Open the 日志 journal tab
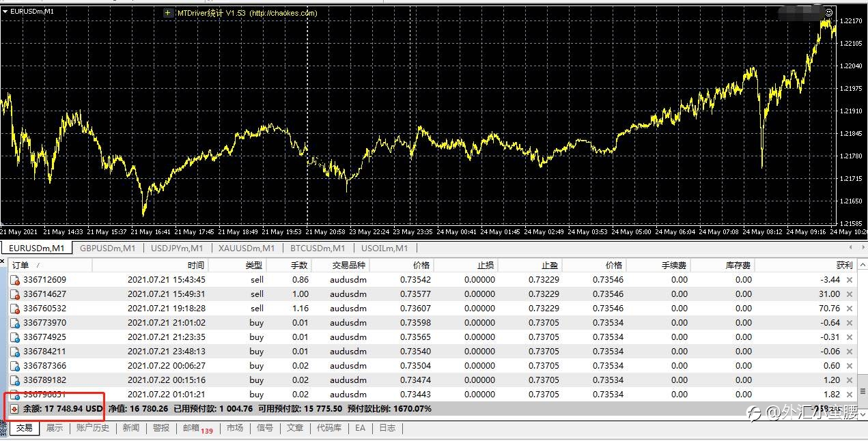868x441 pixels. pyautogui.click(x=387, y=428)
